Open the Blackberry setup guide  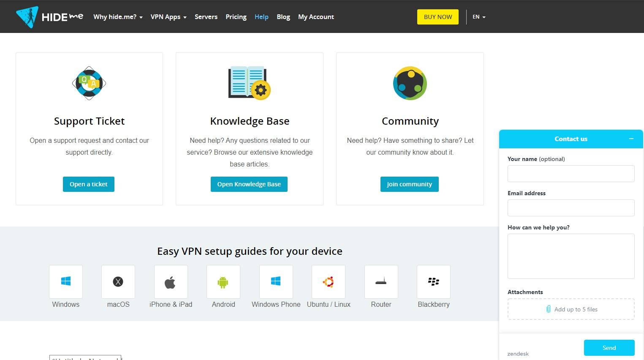[x=433, y=281]
